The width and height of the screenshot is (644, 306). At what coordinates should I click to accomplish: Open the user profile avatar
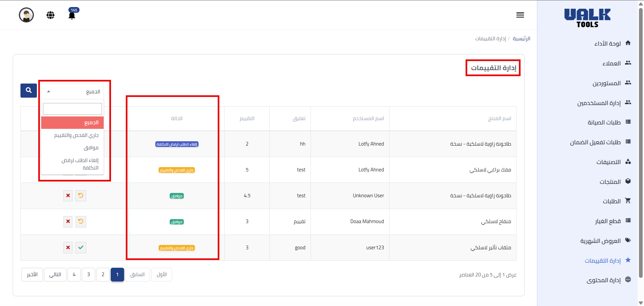coord(26,15)
